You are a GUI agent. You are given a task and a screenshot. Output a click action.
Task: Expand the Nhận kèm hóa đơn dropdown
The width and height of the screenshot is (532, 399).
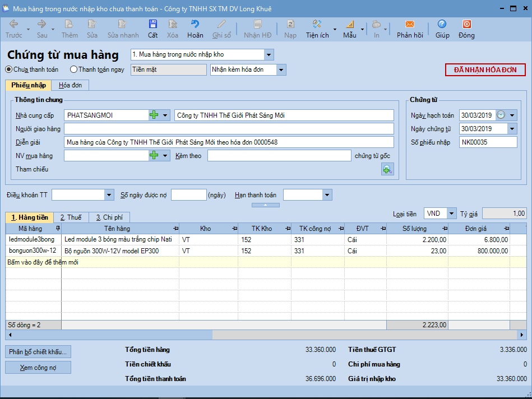click(281, 69)
